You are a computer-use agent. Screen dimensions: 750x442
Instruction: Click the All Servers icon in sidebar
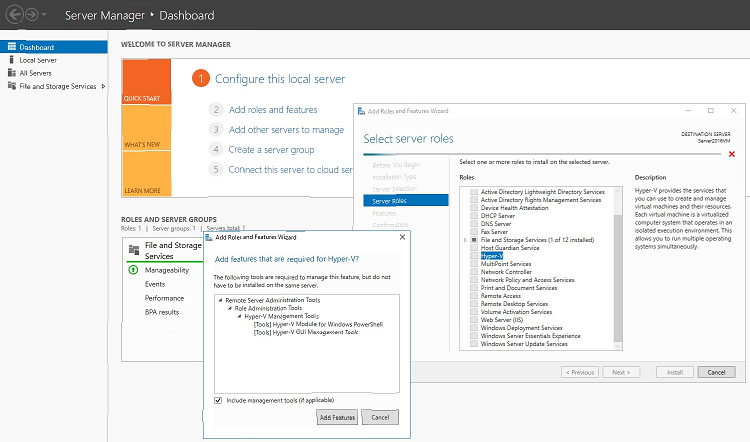tap(11, 73)
